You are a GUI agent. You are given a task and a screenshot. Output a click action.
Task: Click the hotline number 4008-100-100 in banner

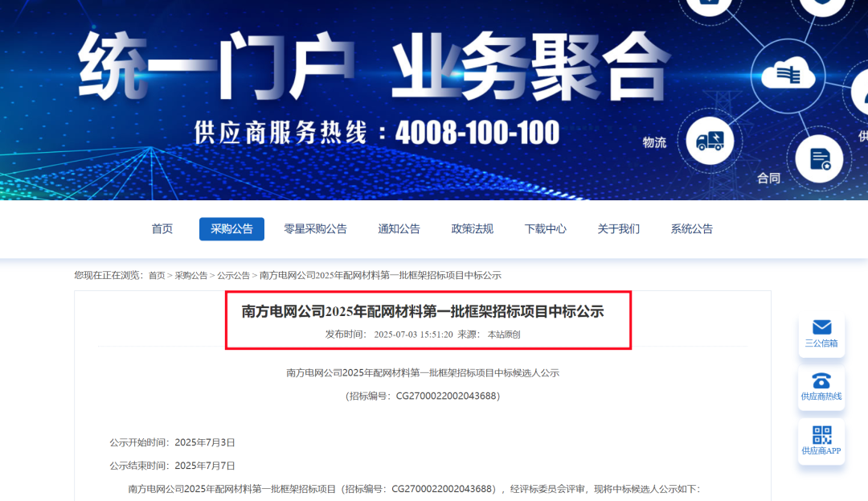click(477, 133)
